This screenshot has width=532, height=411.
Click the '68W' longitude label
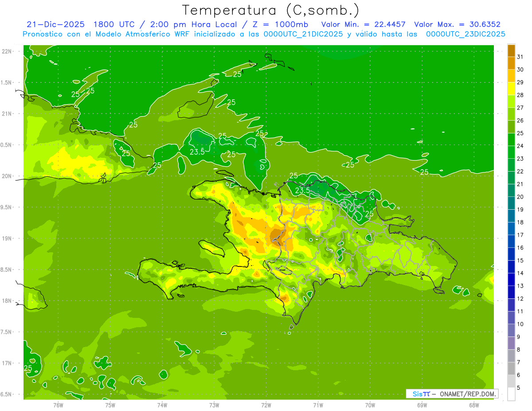click(474, 405)
